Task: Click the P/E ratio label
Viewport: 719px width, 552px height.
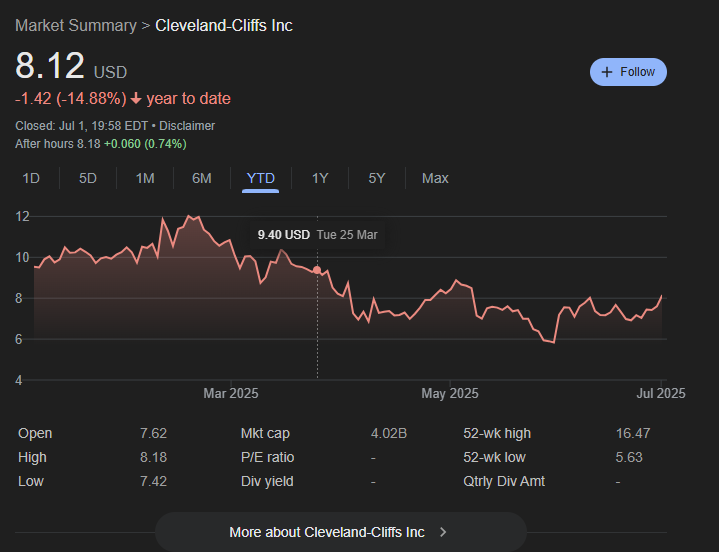Action: pos(268,457)
